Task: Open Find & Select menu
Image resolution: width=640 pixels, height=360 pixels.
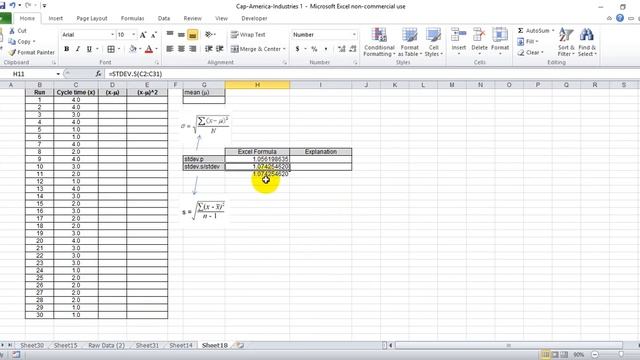Action: coord(587,42)
